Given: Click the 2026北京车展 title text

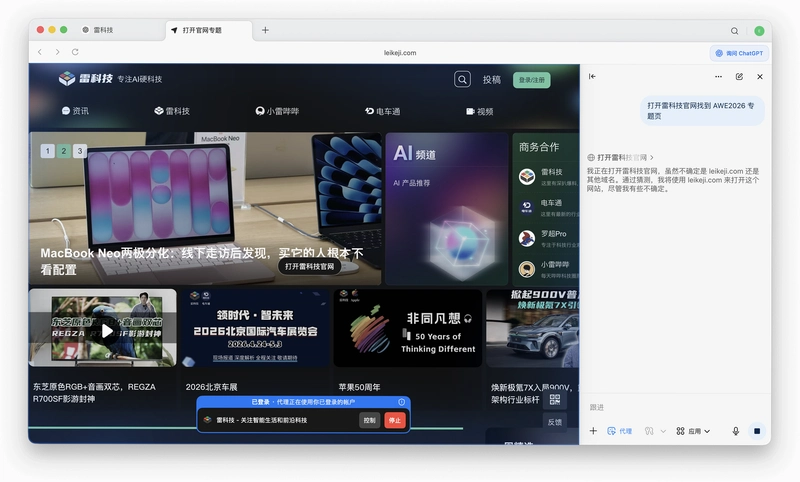Looking at the screenshot, I should point(211,387).
